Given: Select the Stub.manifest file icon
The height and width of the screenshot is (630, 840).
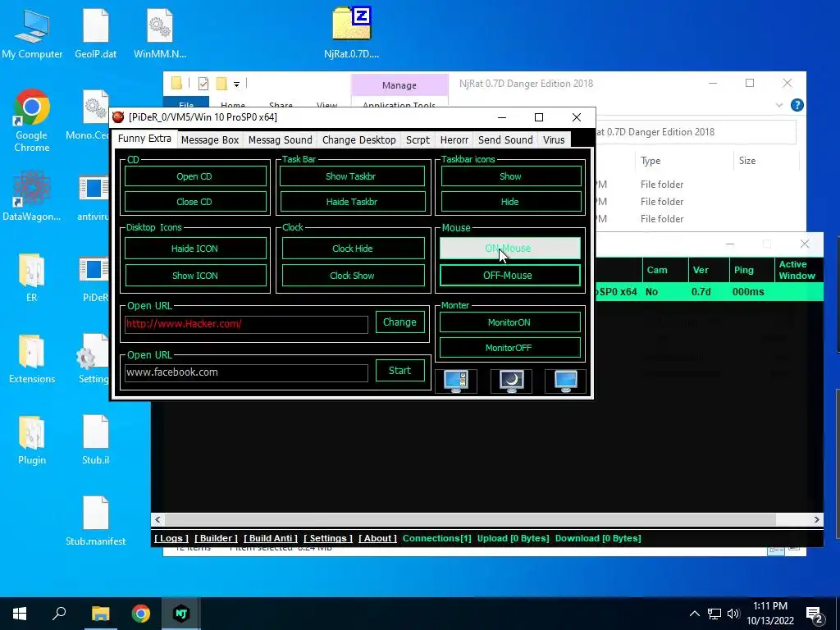Looking at the screenshot, I should pyautogui.click(x=95, y=521).
